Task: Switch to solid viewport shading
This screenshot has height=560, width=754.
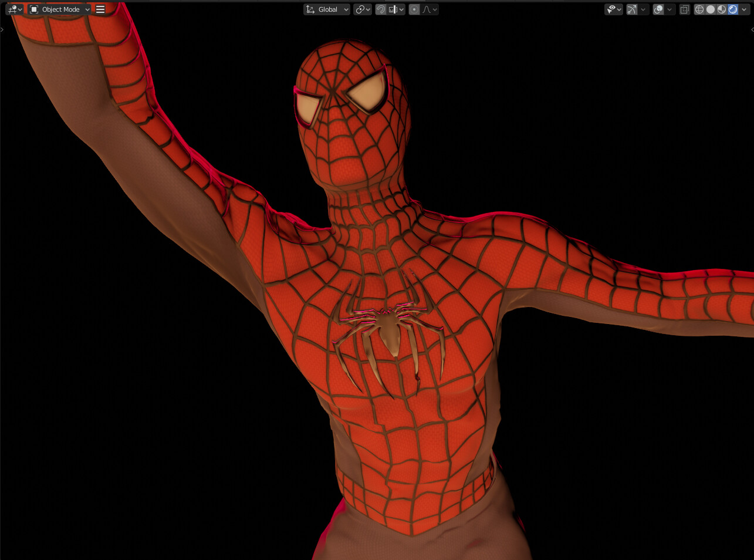Action: coord(711,9)
